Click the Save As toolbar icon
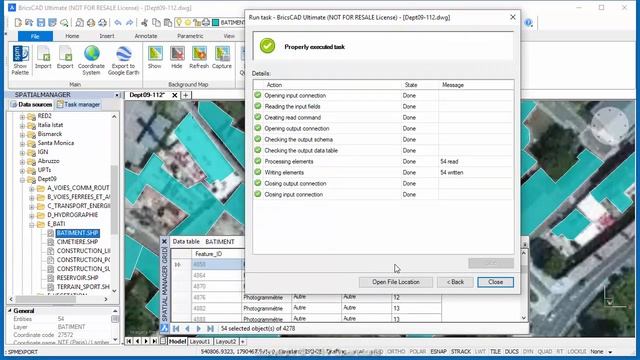 pyautogui.click(x=52, y=22)
